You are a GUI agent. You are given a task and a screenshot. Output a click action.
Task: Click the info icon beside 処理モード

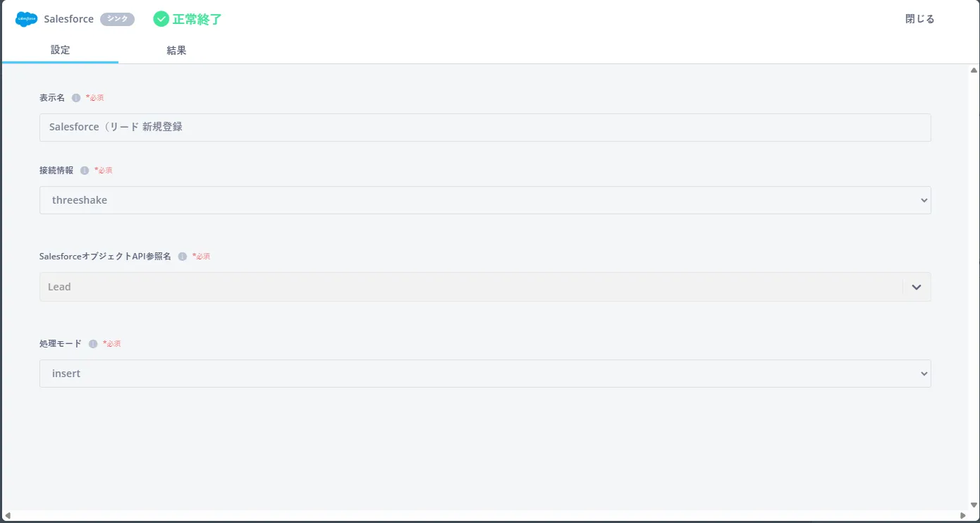[93, 344]
